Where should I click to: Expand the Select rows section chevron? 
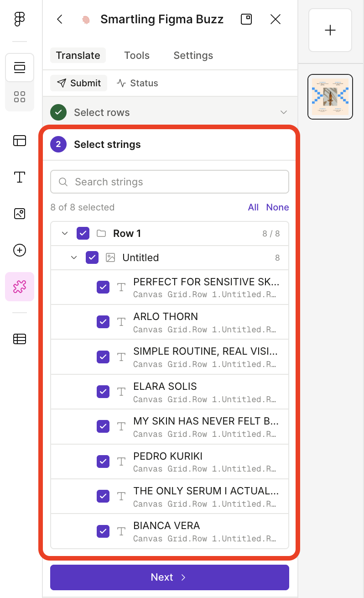point(284,112)
